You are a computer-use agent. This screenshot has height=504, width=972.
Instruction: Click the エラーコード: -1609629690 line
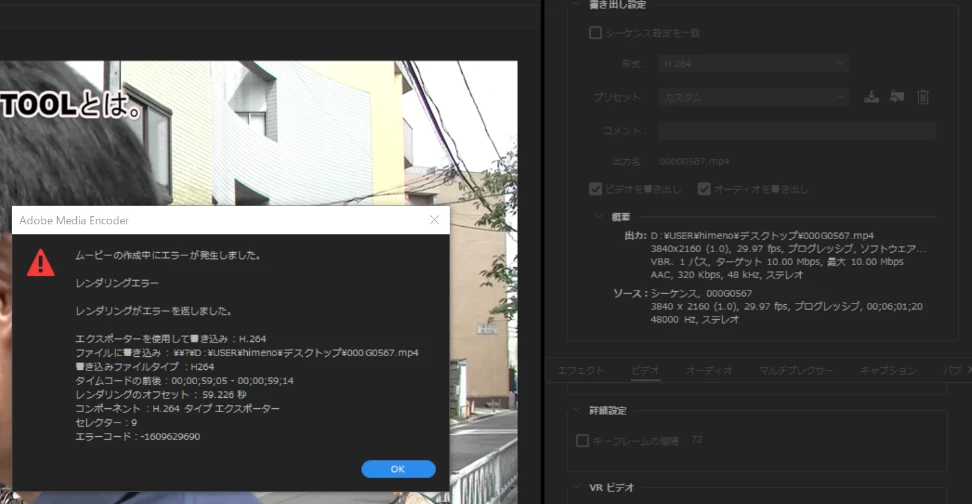138,436
